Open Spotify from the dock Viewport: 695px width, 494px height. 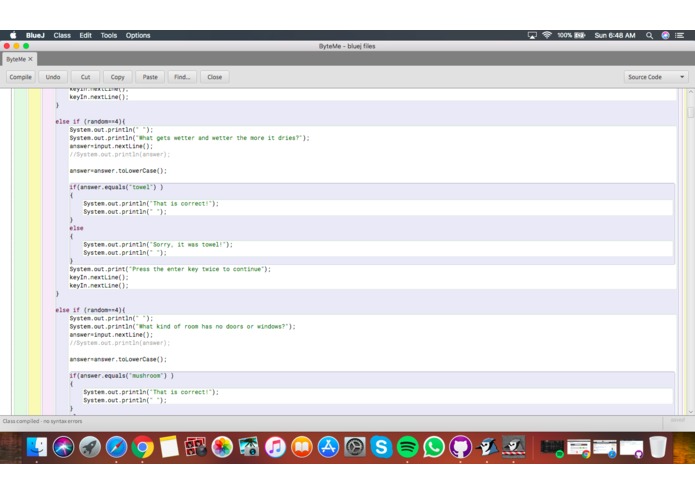pos(407,447)
